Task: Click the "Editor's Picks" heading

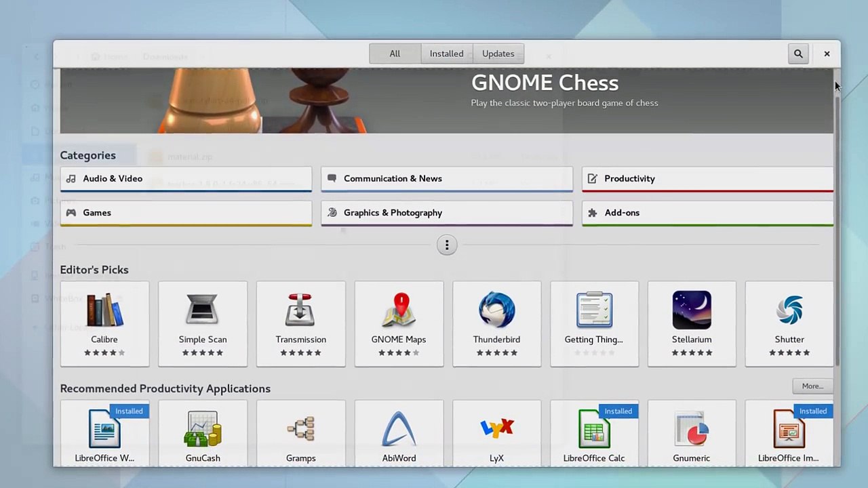Action: (x=94, y=270)
